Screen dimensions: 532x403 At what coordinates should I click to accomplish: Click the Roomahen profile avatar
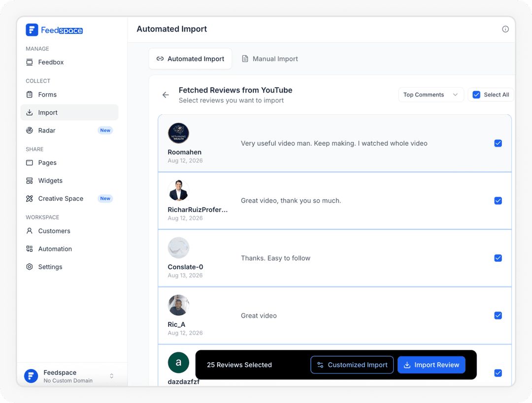[178, 133]
